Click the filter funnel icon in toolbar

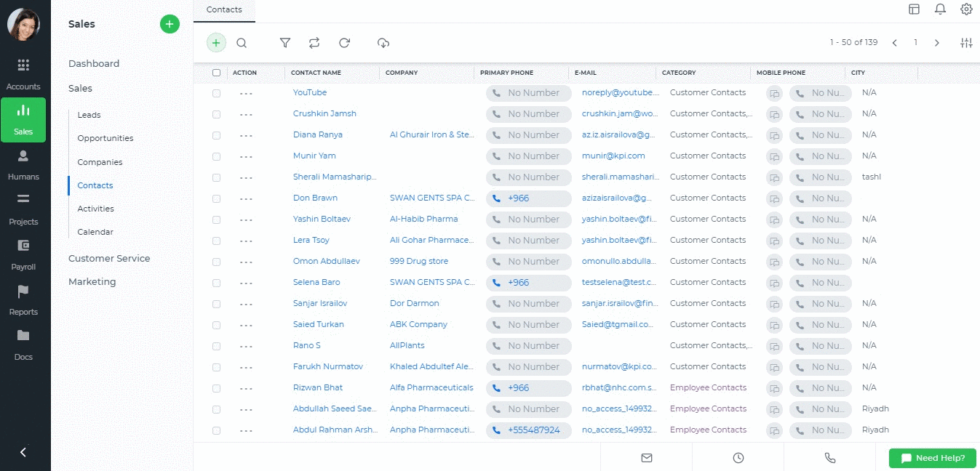tap(285, 43)
